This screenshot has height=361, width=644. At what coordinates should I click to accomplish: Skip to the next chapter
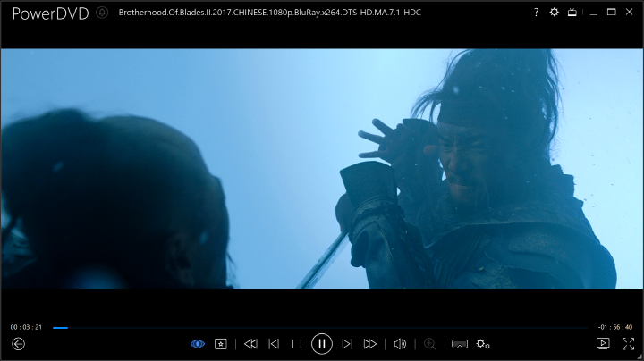coord(347,344)
